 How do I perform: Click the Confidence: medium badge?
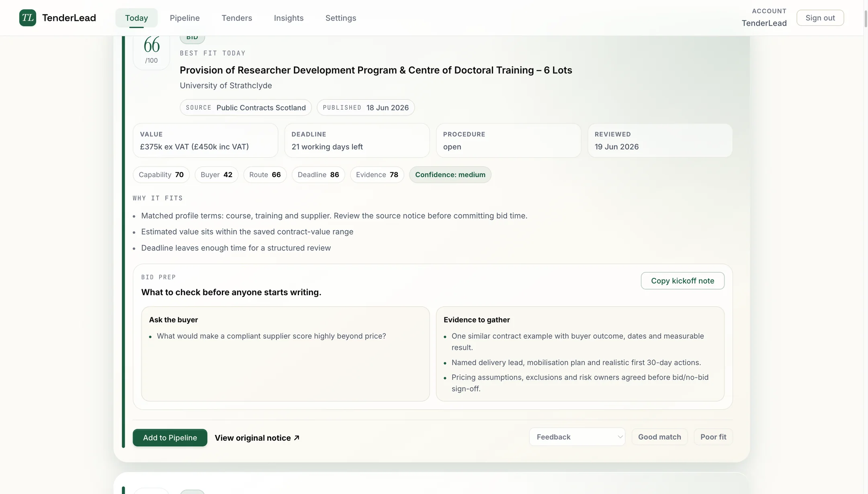click(x=450, y=175)
